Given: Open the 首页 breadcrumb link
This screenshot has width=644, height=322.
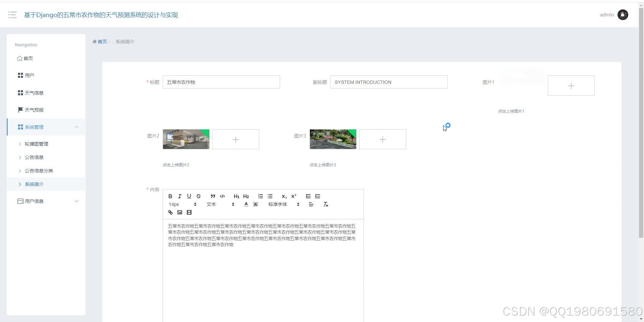Looking at the screenshot, I should click(x=102, y=41).
